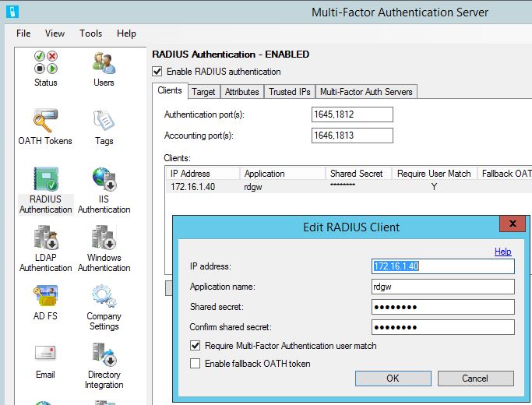Open the Help menu
Viewport: 532px width, 405px height.
pyautogui.click(x=126, y=33)
